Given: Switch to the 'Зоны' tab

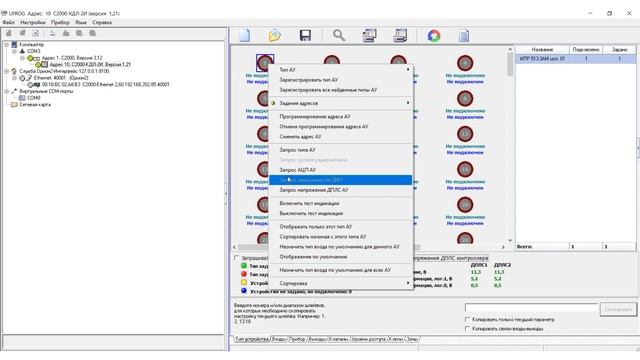Looking at the screenshot, I should tap(412, 339).
